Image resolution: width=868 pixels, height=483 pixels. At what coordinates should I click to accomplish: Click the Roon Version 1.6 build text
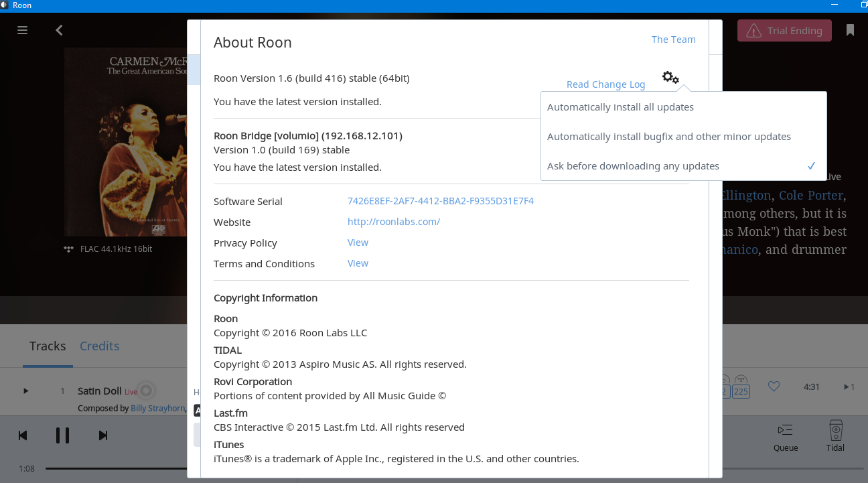[x=311, y=78]
